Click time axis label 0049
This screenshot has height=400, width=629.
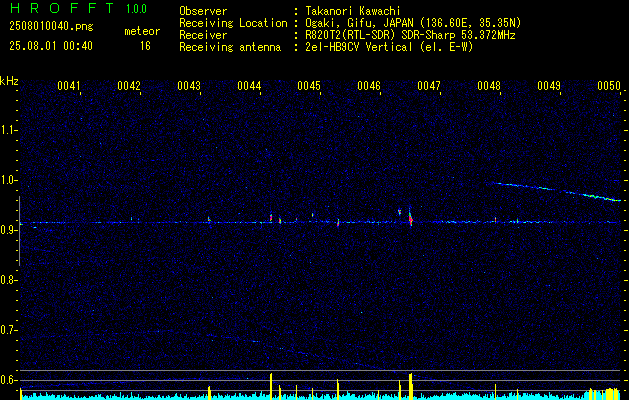(549, 85)
